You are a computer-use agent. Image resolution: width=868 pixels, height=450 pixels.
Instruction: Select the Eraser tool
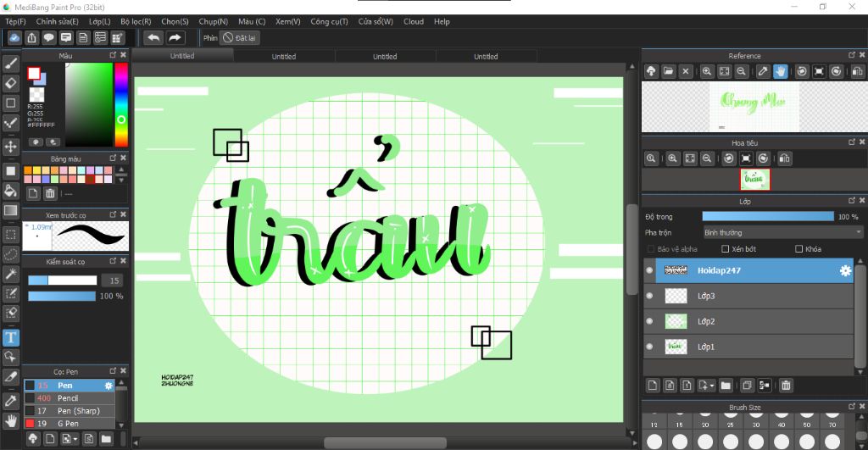point(10,83)
